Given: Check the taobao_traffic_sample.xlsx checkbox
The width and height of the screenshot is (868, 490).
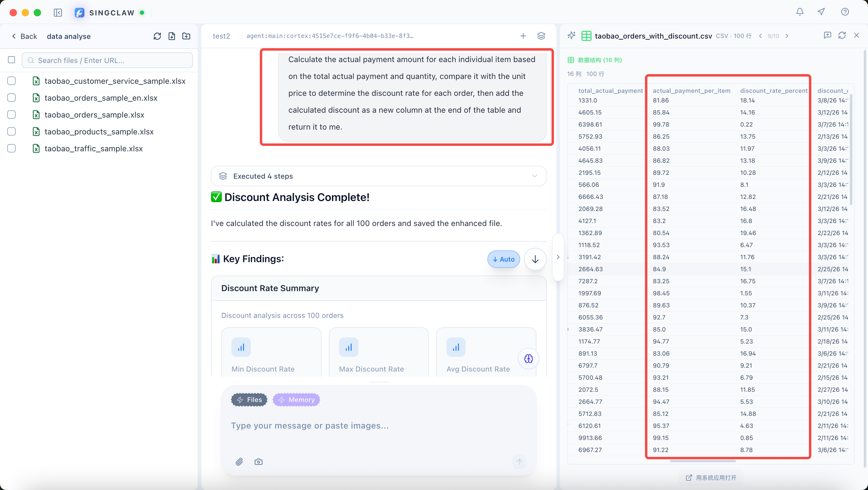Looking at the screenshot, I should (x=11, y=148).
